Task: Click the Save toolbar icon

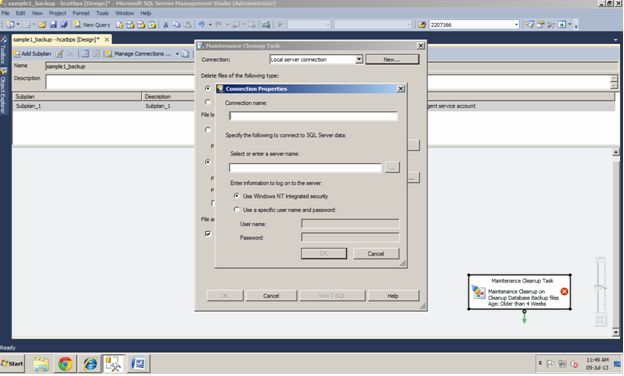Action: pos(53,25)
